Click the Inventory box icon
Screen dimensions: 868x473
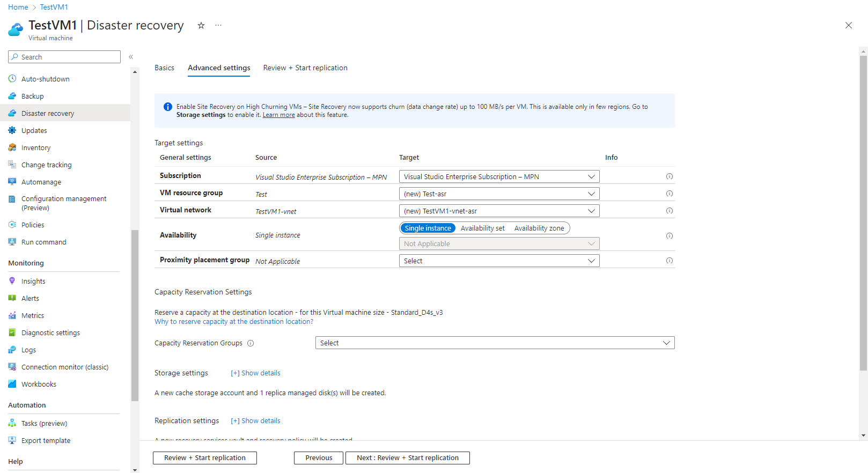(x=12, y=147)
